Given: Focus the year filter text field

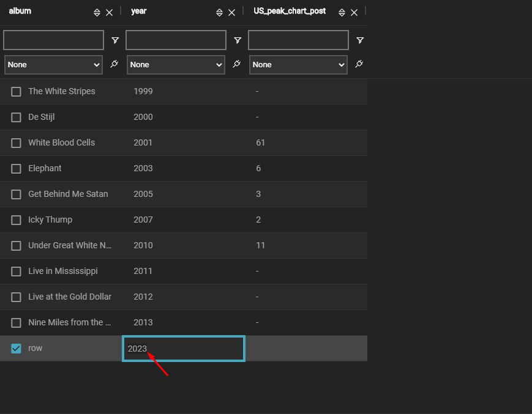Looking at the screenshot, I should point(176,40).
